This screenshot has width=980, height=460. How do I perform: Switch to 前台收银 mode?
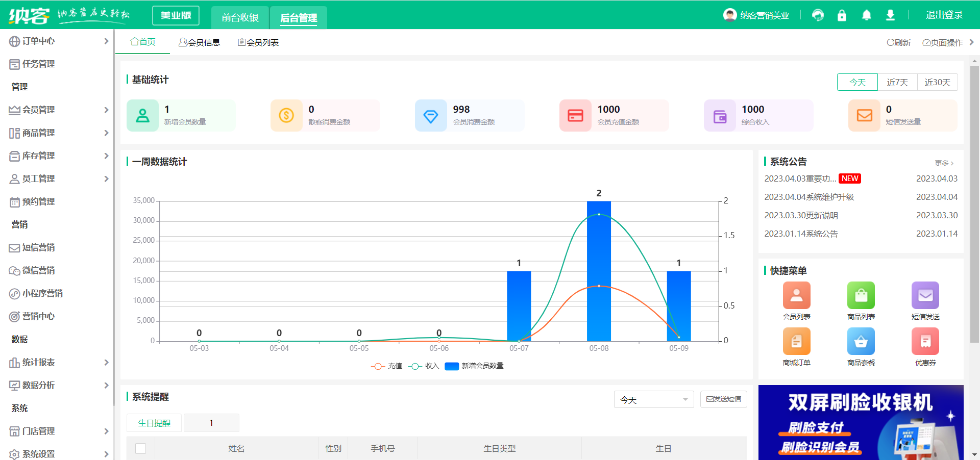(x=239, y=17)
